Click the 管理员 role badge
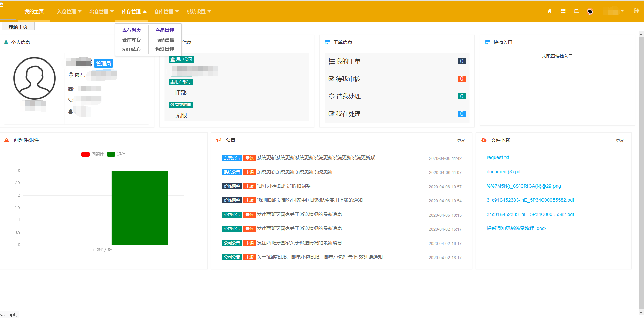Screen dimensions: 644x318 [x=103, y=63]
